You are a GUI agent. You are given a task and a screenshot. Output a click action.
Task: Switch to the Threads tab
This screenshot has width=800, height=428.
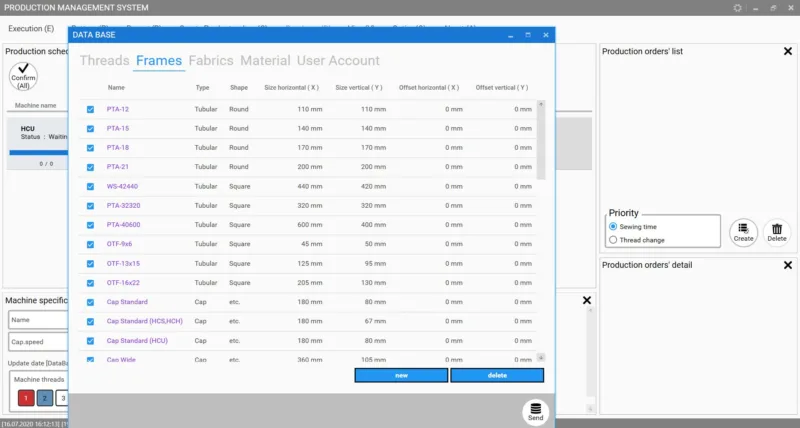click(x=105, y=60)
